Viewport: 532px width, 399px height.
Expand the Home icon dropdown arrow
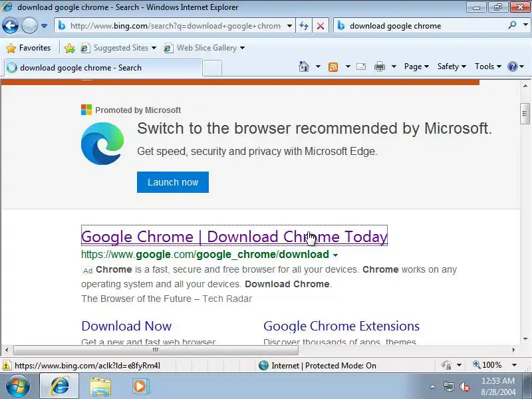point(318,66)
